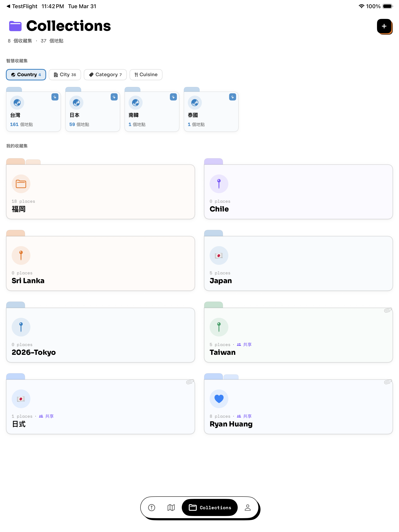Open the 日式 collection title

coord(19,424)
